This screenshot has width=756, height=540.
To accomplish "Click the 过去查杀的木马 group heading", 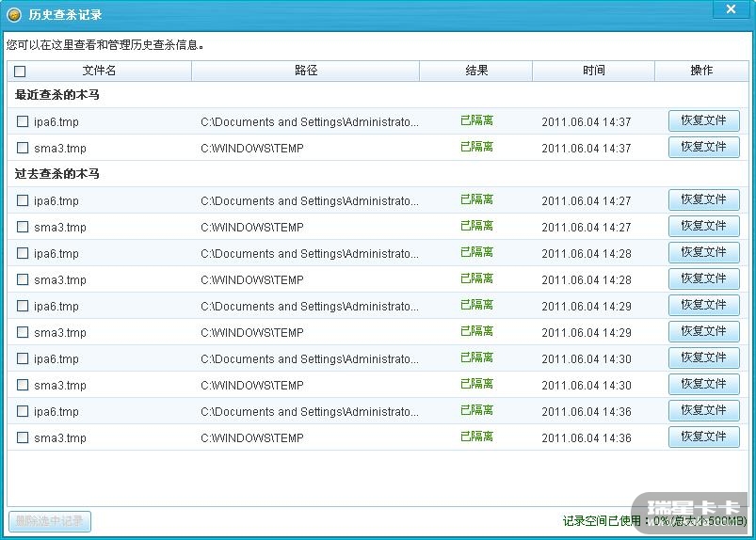I will click(x=56, y=174).
